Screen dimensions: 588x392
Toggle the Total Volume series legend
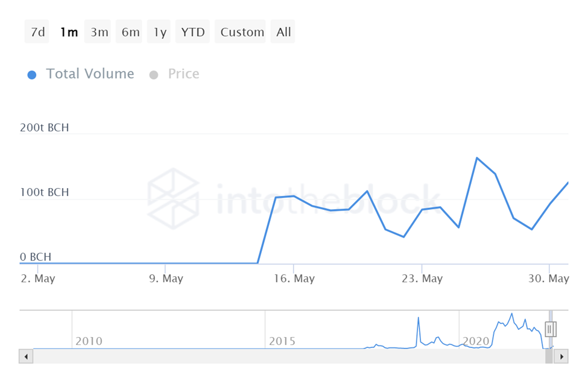90,74
